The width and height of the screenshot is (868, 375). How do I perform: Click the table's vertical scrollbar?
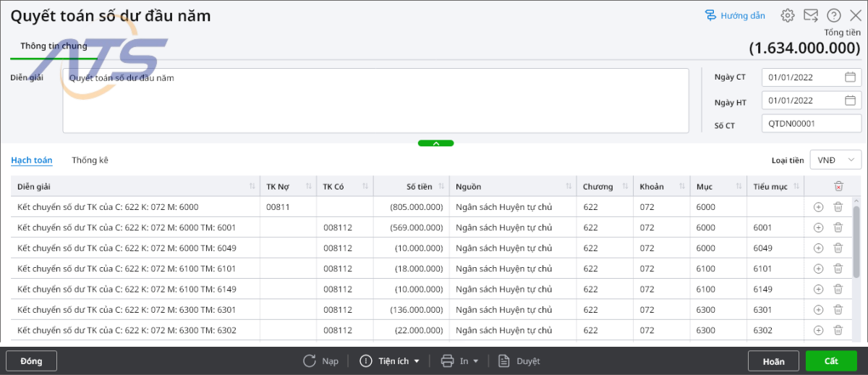pyautogui.click(x=856, y=239)
